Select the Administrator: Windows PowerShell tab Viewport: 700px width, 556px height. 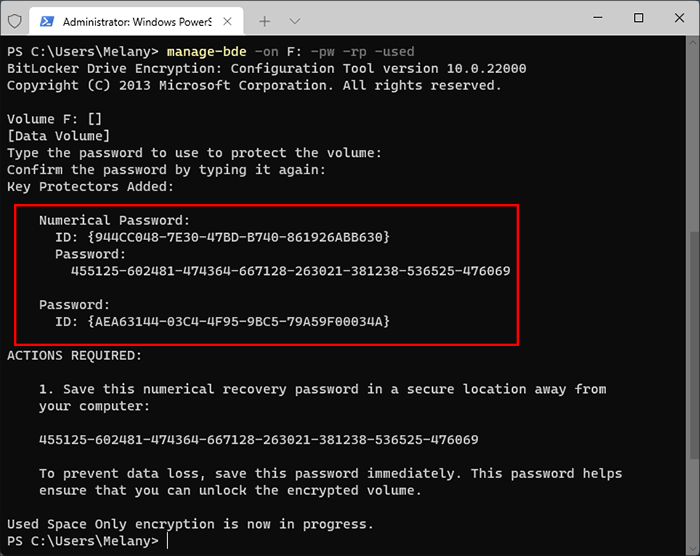[128, 21]
